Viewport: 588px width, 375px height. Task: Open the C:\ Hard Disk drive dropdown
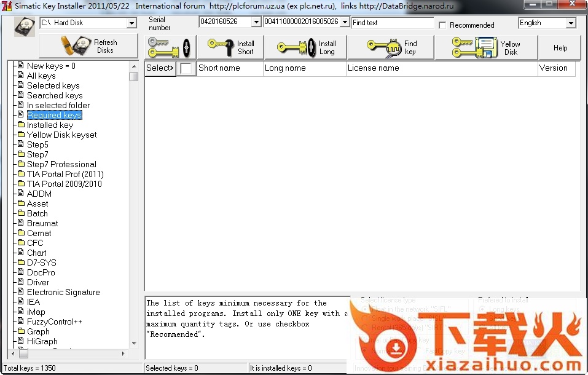131,23
